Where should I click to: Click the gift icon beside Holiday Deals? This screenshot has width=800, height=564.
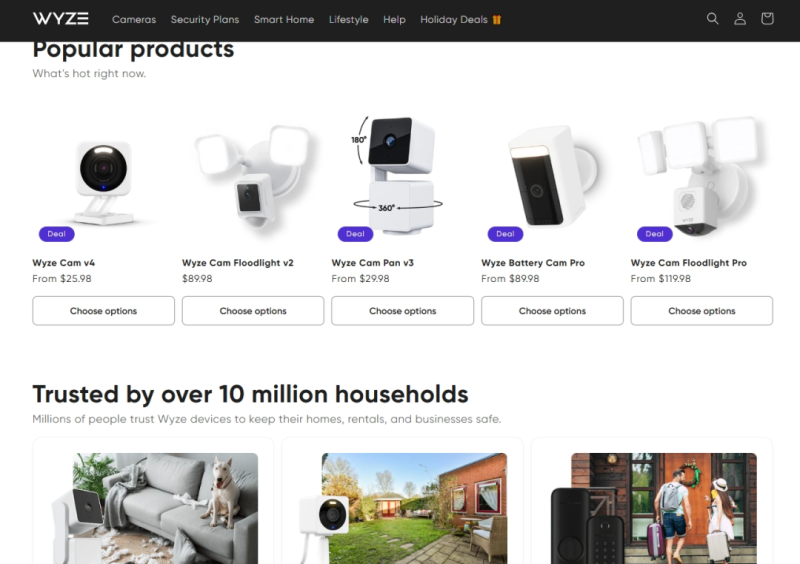coord(496,19)
